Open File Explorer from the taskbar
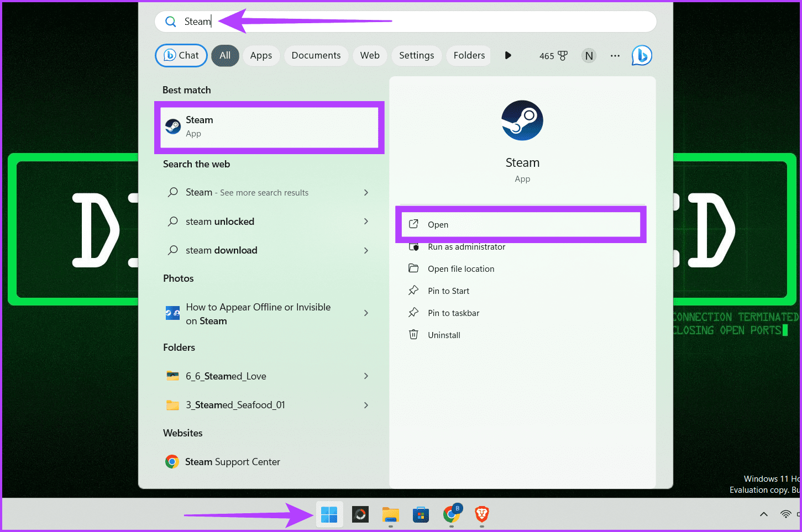Viewport: 802px width, 532px height. pyautogui.click(x=390, y=514)
